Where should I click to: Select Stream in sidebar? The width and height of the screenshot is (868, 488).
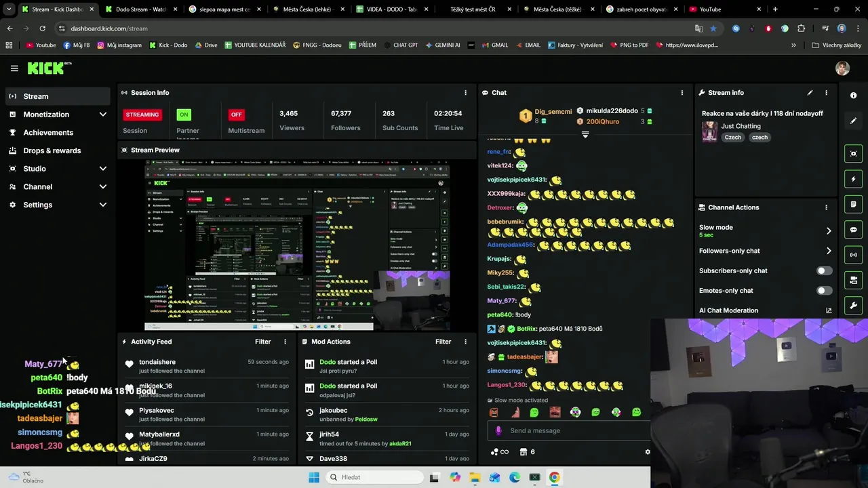point(58,96)
